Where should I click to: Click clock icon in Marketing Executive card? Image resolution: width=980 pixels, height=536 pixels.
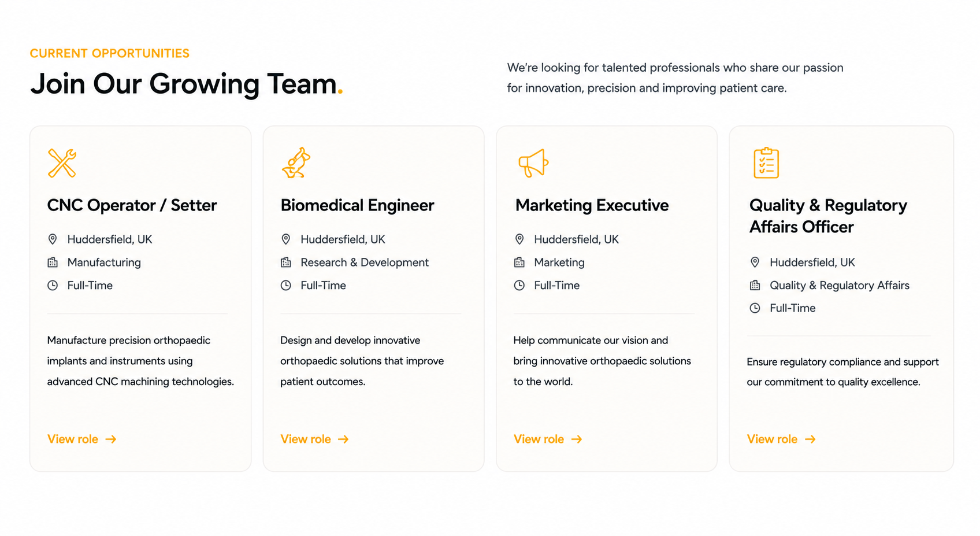tap(519, 286)
